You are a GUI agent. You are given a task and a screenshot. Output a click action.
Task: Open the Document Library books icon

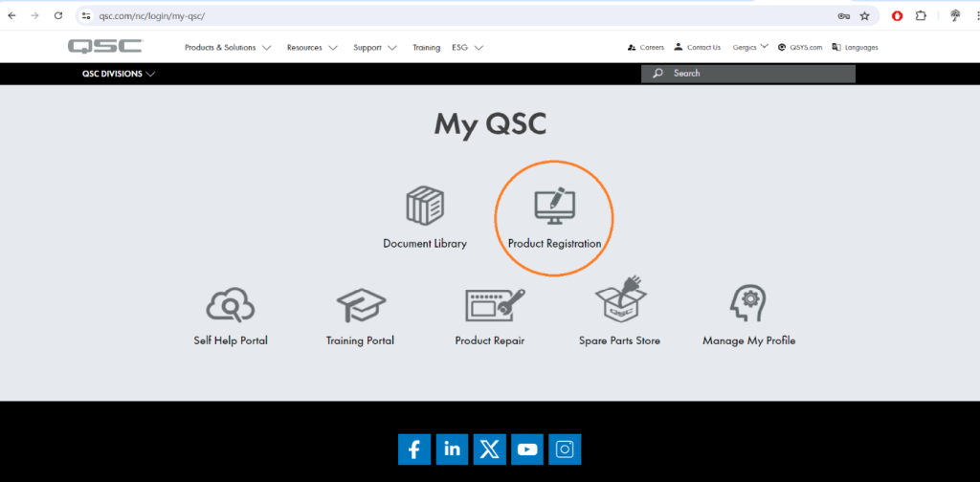(x=425, y=205)
